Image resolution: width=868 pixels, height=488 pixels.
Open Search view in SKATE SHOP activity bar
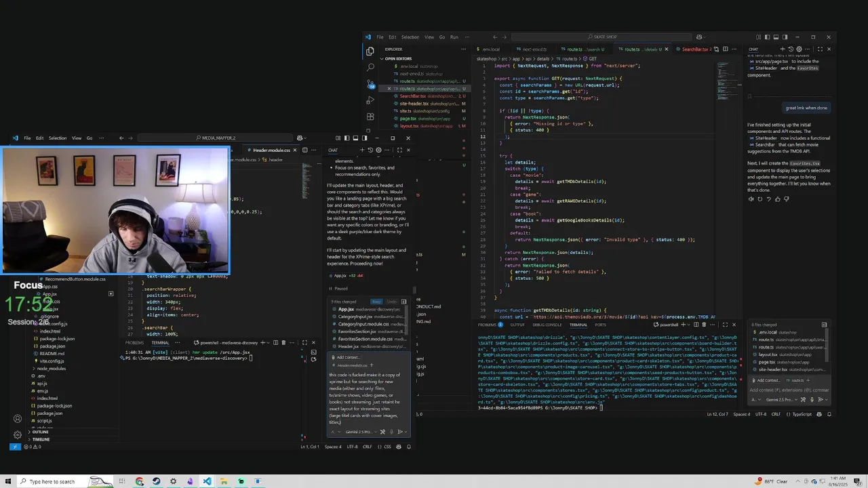pos(370,67)
